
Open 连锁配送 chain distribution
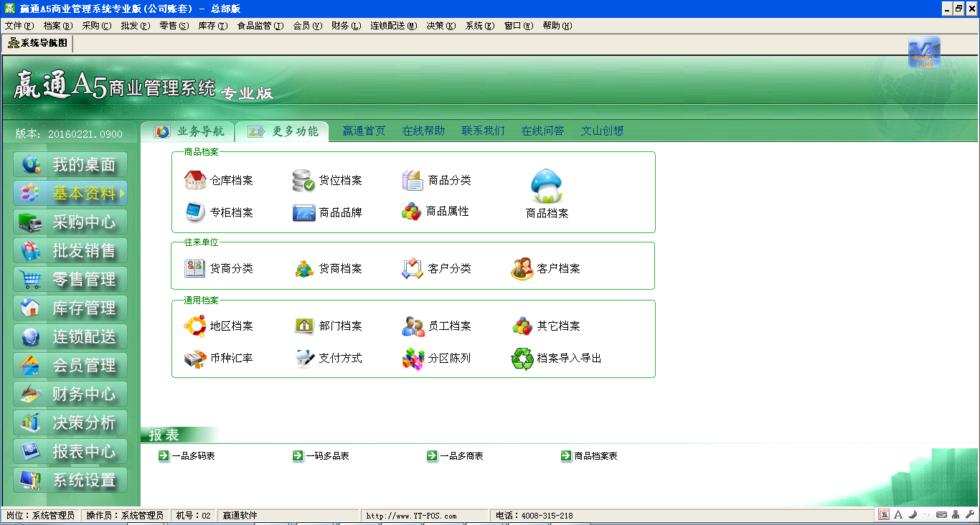[70, 337]
